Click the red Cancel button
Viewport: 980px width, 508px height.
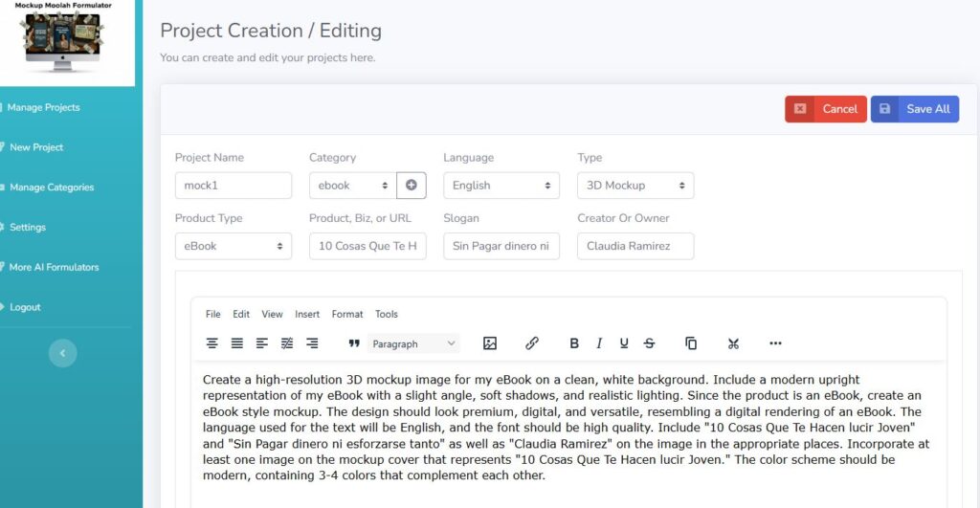coord(826,109)
